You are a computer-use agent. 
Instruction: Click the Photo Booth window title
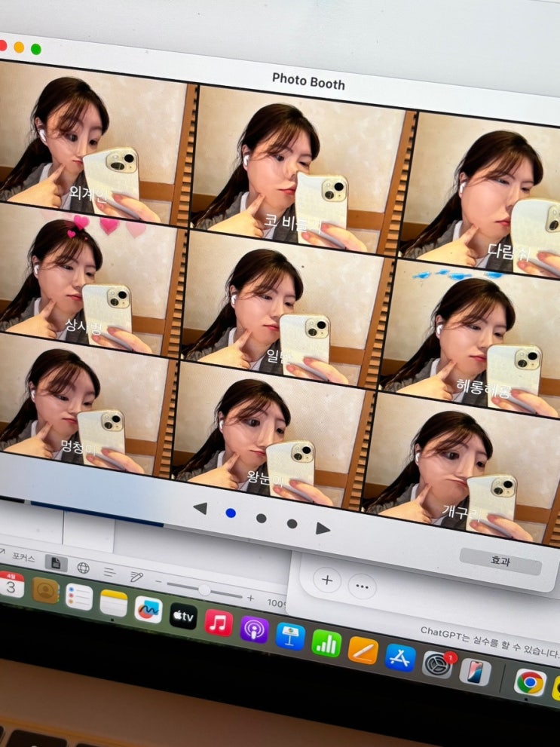[308, 81]
